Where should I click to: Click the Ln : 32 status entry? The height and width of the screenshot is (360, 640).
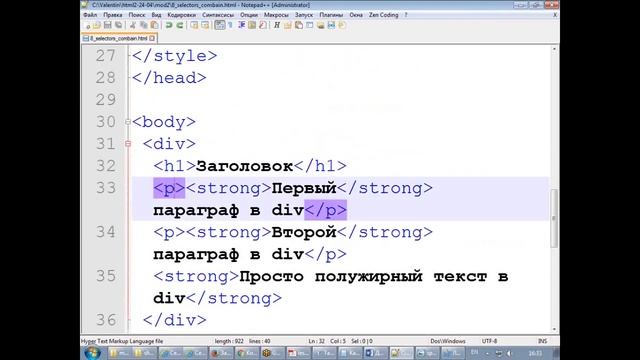[x=317, y=341]
